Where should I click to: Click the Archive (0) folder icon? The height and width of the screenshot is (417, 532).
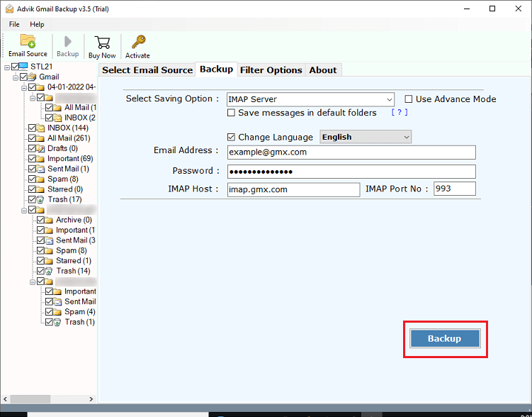[49, 220]
